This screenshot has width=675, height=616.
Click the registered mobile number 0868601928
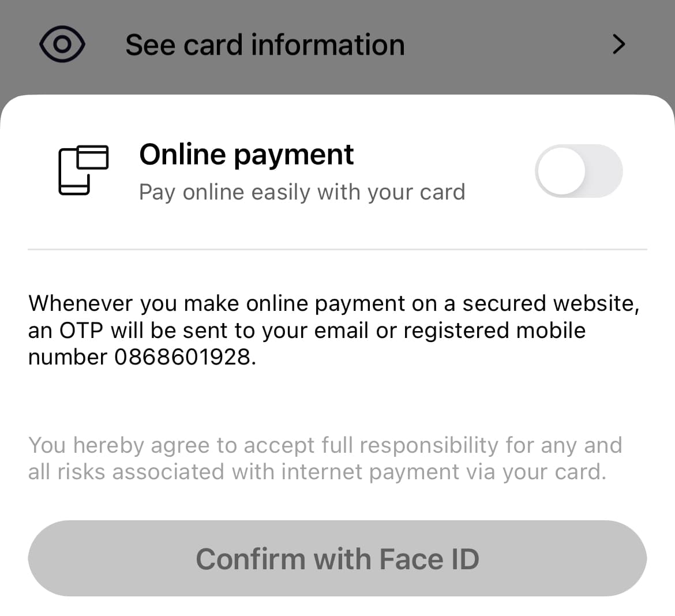(182, 358)
